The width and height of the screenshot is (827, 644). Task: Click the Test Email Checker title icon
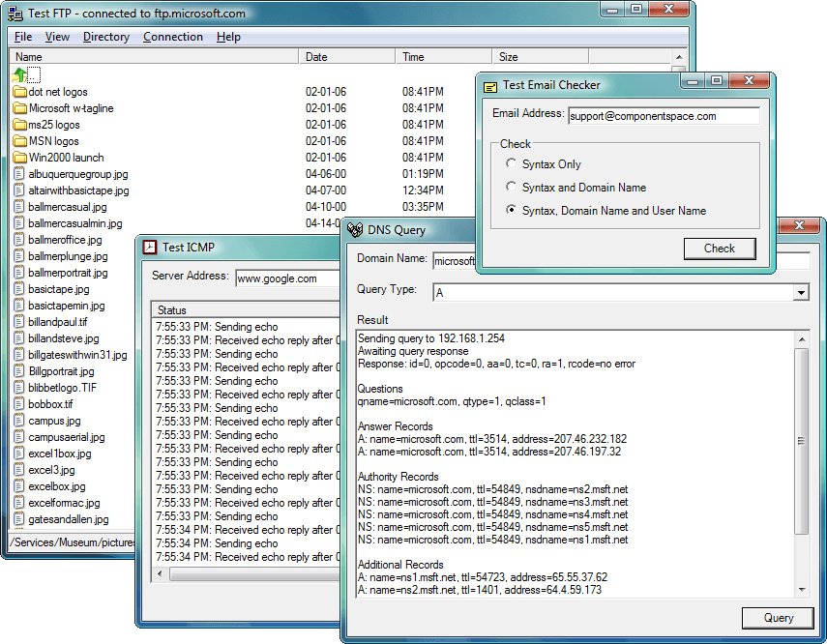(490, 86)
